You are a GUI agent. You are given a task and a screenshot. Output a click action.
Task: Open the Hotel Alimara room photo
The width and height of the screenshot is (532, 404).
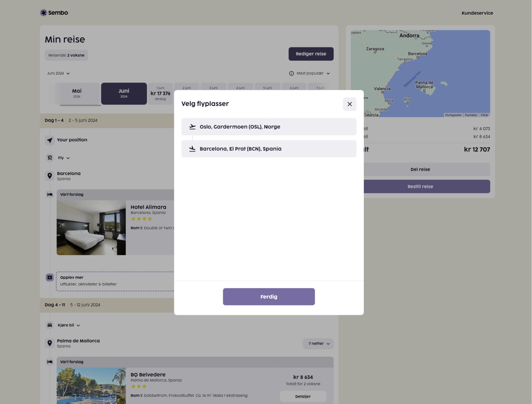[x=91, y=228]
